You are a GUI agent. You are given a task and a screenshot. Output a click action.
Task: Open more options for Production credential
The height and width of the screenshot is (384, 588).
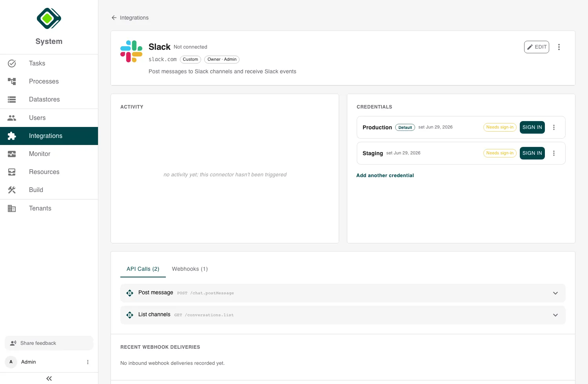tap(554, 127)
